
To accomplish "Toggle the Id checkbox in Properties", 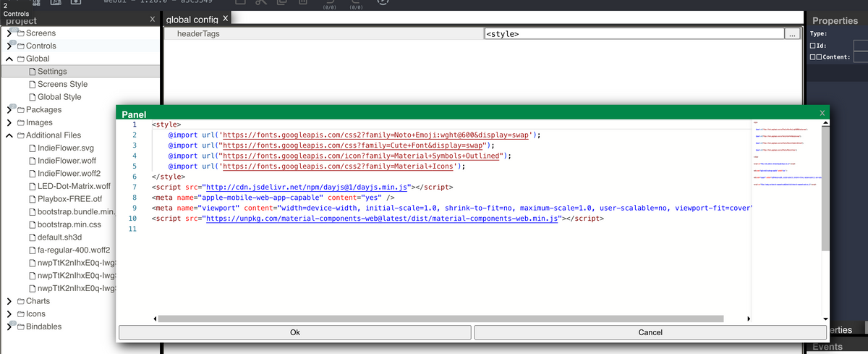I will (813, 46).
